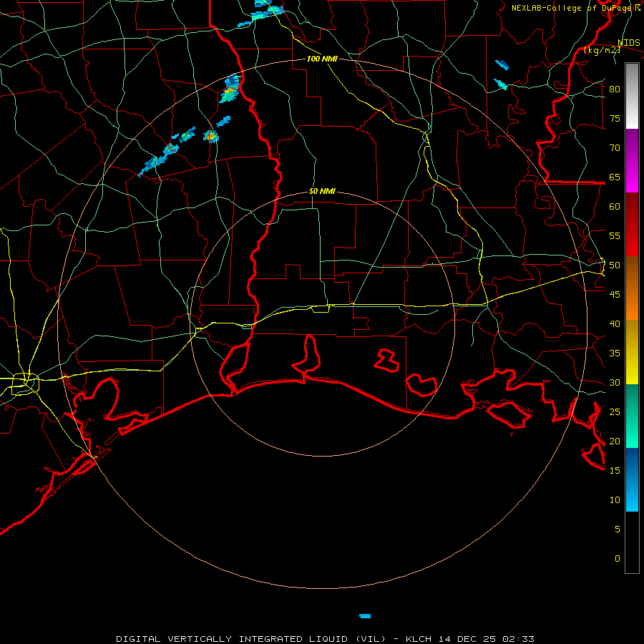Click the green-teal segment of the color bar
This screenshot has height=644, width=644.
632,416
